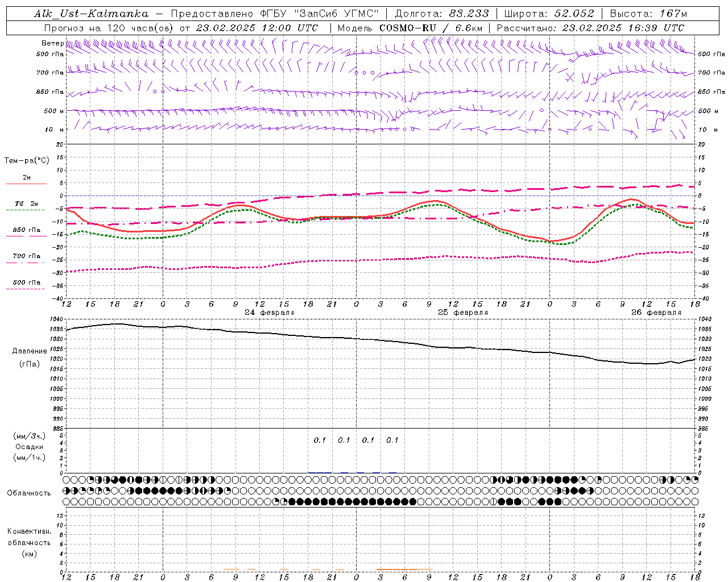Screen dimensions: 728x582
Task: Click the Td 2м legend entry
Action: pos(27,203)
